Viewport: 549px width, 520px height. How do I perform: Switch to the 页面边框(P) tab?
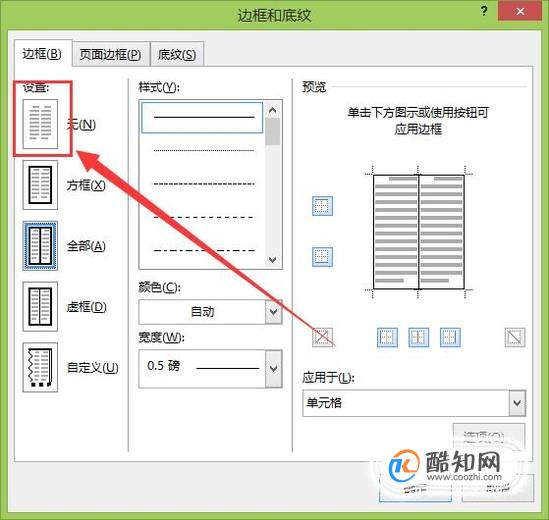coord(111,54)
